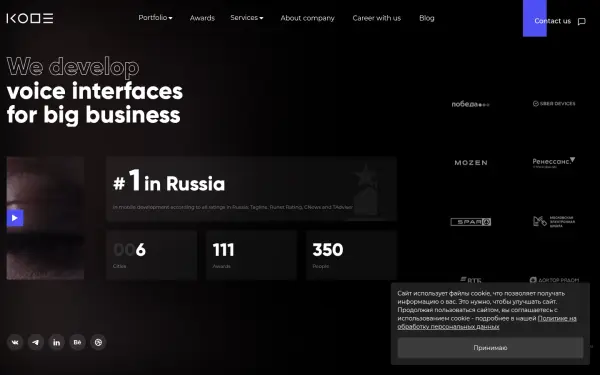The width and height of the screenshot is (600, 375).
Task: Select the 111 Awards stat card
Action: click(251, 255)
